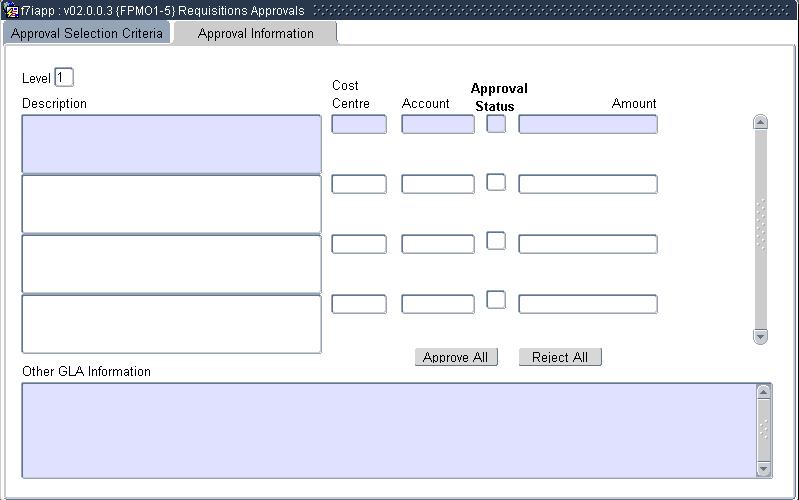Click second row Amount field
799x500 pixels.
click(x=588, y=184)
